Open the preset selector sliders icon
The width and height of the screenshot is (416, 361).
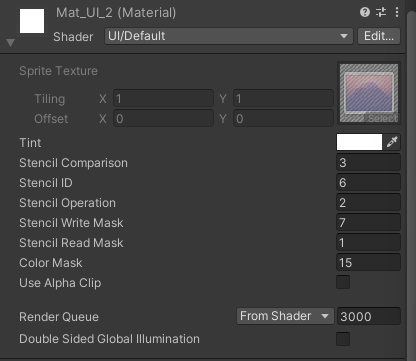[381, 12]
